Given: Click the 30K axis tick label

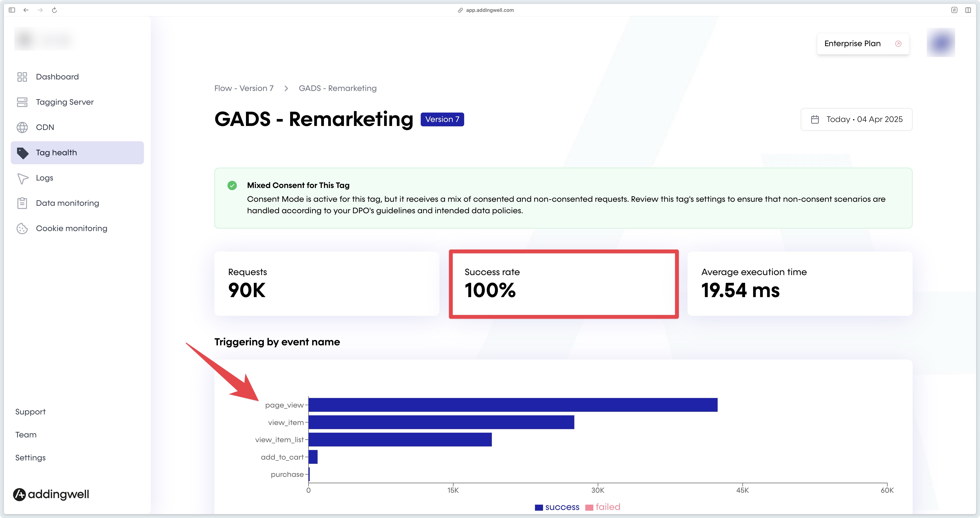Looking at the screenshot, I should (598, 491).
